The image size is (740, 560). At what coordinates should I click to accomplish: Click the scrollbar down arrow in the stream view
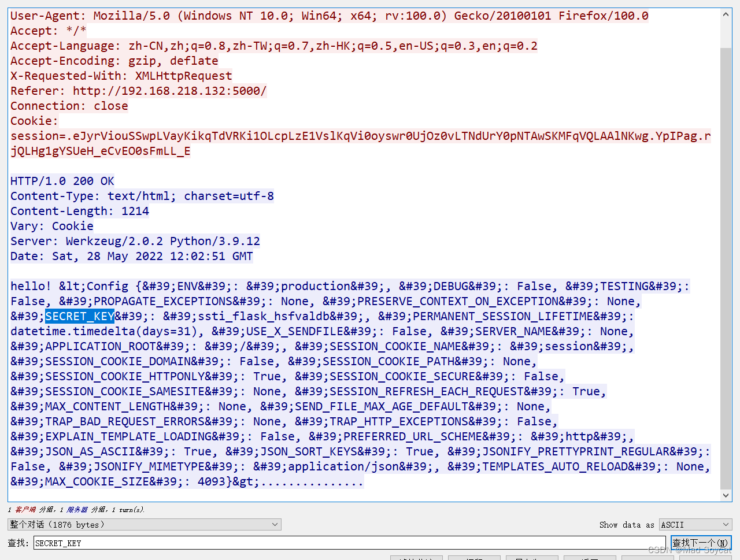726,495
